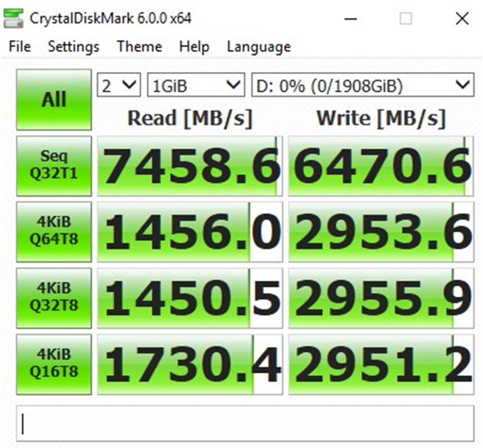
Task: Expand the test count dropdown showing 2
Action: click(119, 85)
